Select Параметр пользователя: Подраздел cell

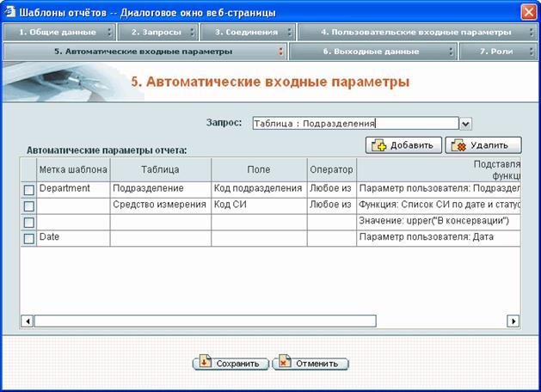[x=439, y=190]
